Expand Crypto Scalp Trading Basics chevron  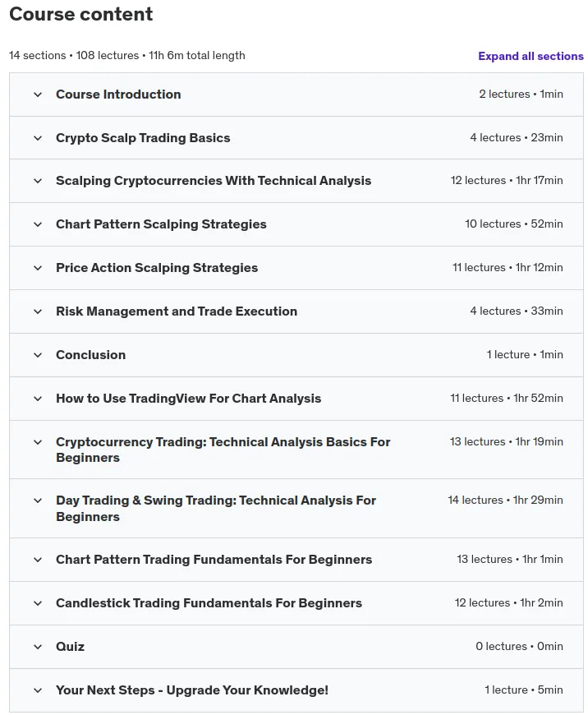[x=38, y=138]
